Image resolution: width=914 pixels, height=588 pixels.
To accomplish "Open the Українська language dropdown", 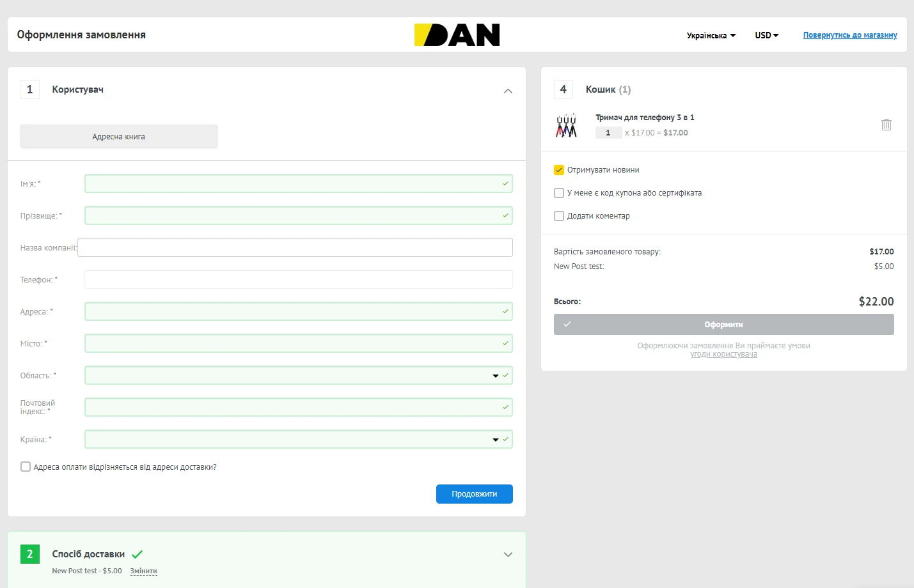I will [x=711, y=36].
